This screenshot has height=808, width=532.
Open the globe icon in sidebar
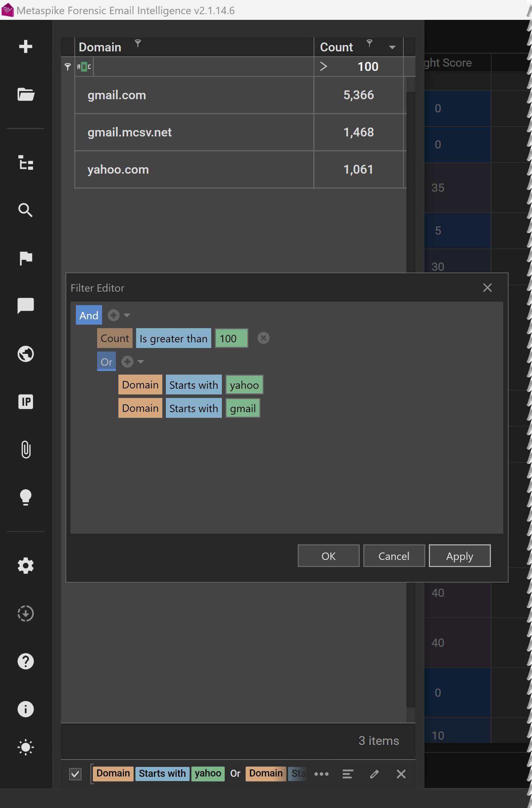(x=26, y=354)
